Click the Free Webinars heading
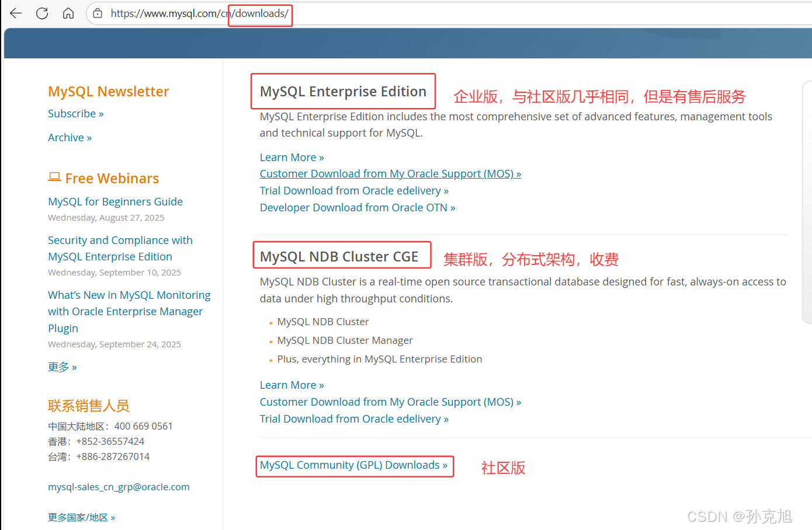The image size is (812, 530). point(112,179)
